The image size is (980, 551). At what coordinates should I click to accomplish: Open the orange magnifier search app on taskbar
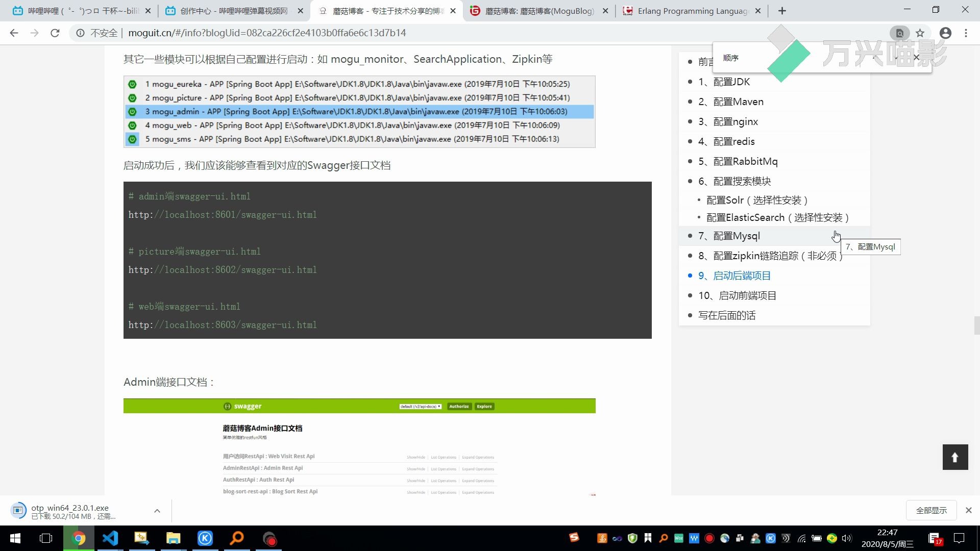[x=237, y=538]
